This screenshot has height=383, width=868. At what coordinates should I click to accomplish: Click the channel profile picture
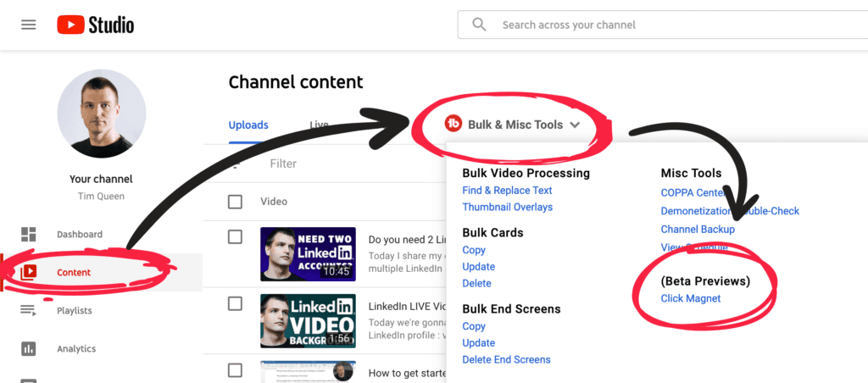click(101, 114)
